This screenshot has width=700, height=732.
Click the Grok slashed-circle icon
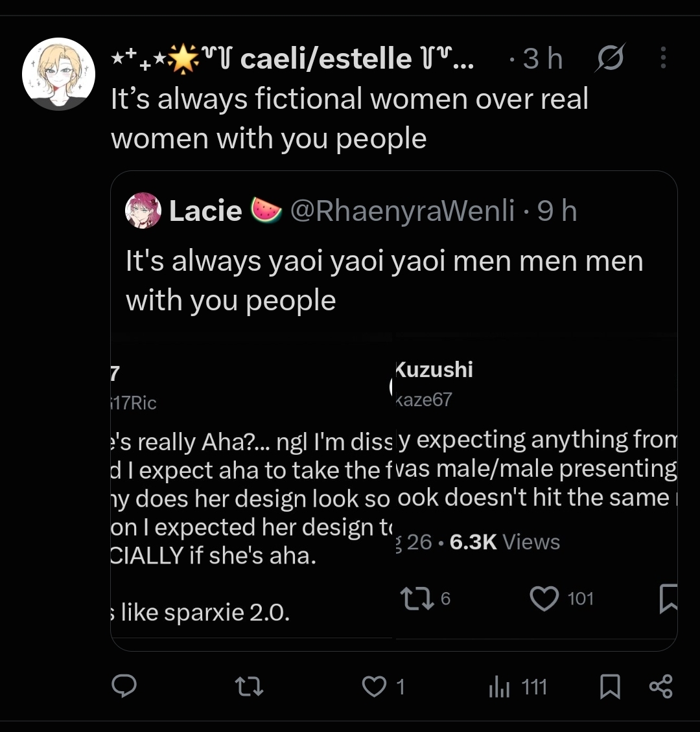[x=610, y=58]
